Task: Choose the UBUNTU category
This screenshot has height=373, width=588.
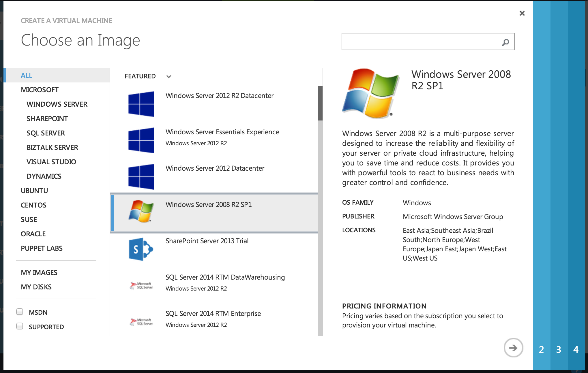Action: tap(34, 191)
